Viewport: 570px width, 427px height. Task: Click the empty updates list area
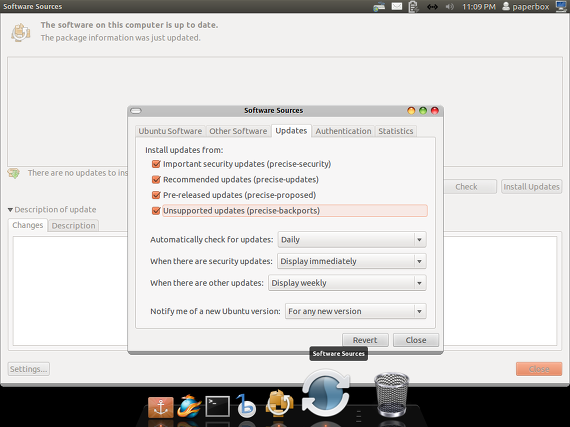pyautogui.click(x=285, y=81)
